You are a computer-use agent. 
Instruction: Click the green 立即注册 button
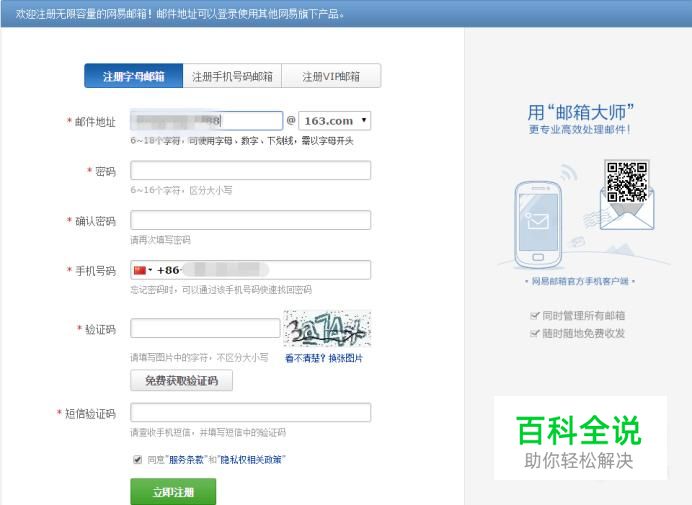tap(173, 491)
